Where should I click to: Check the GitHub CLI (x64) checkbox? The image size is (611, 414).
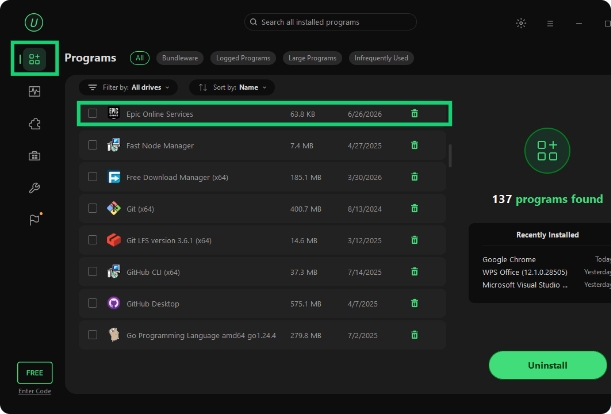(92, 271)
